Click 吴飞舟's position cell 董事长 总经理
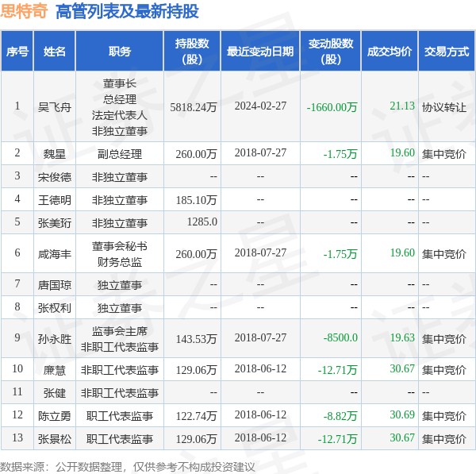Viewport: 476px width, 474px height. [x=120, y=107]
